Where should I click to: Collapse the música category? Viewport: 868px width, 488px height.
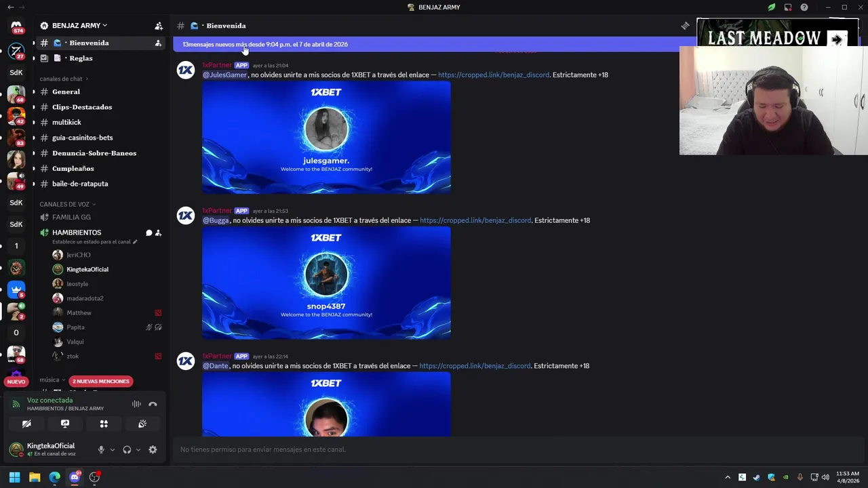(52, 380)
